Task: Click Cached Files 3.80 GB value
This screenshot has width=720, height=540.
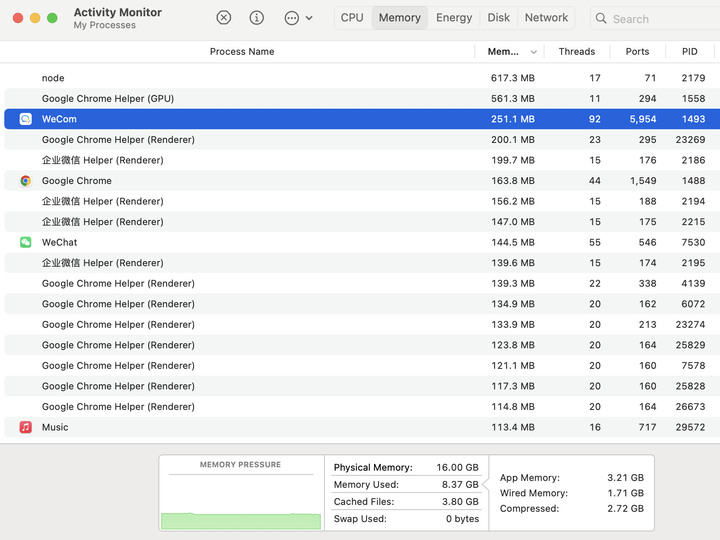Action: click(460, 502)
